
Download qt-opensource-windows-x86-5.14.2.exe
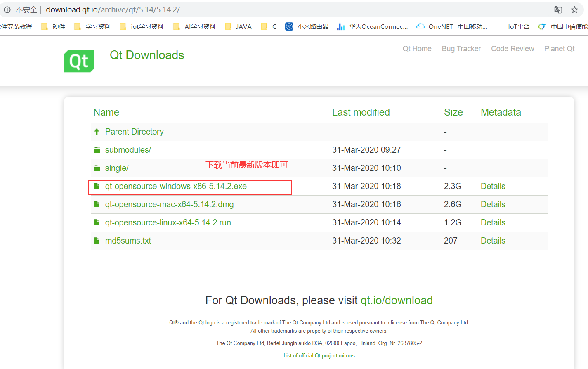176,186
